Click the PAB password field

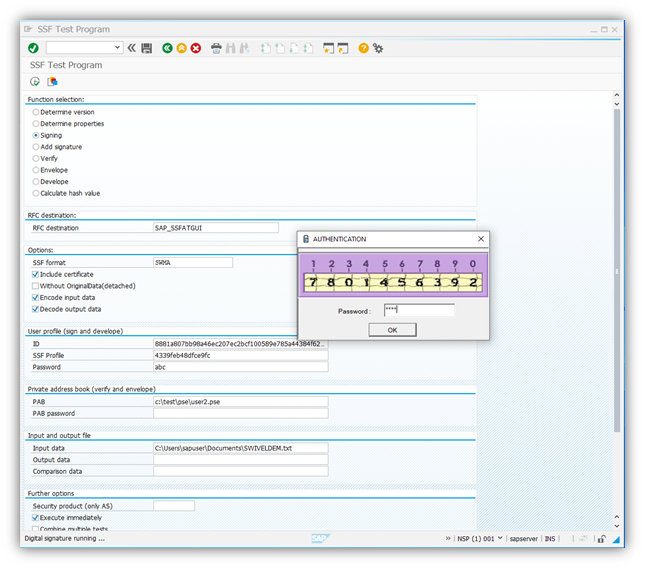pyautogui.click(x=241, y=413)
